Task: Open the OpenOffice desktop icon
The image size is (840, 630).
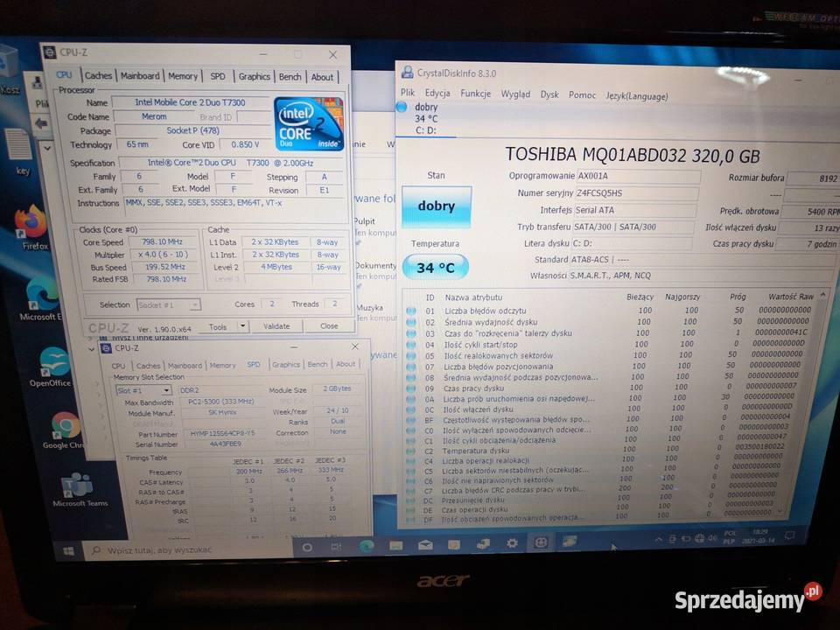Action: pyautogui.click(x=52, y=362)
